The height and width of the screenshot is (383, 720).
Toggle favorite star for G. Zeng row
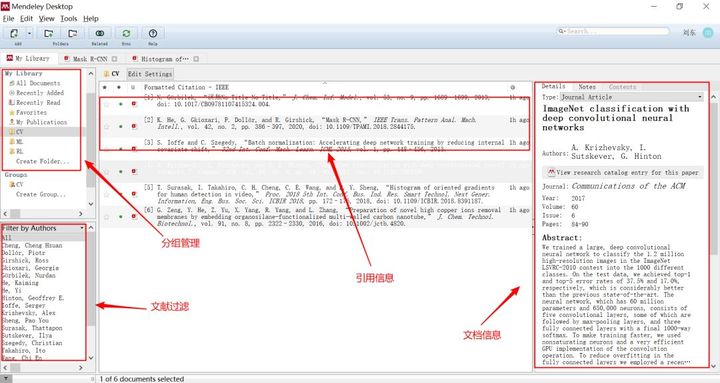point(107,217)
